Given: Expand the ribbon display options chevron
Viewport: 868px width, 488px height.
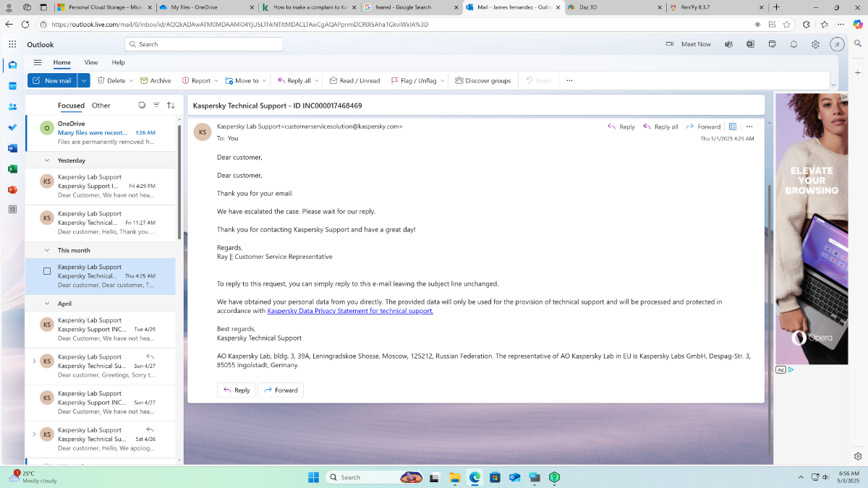Looking at the screenshot, I should pos(833,85).
